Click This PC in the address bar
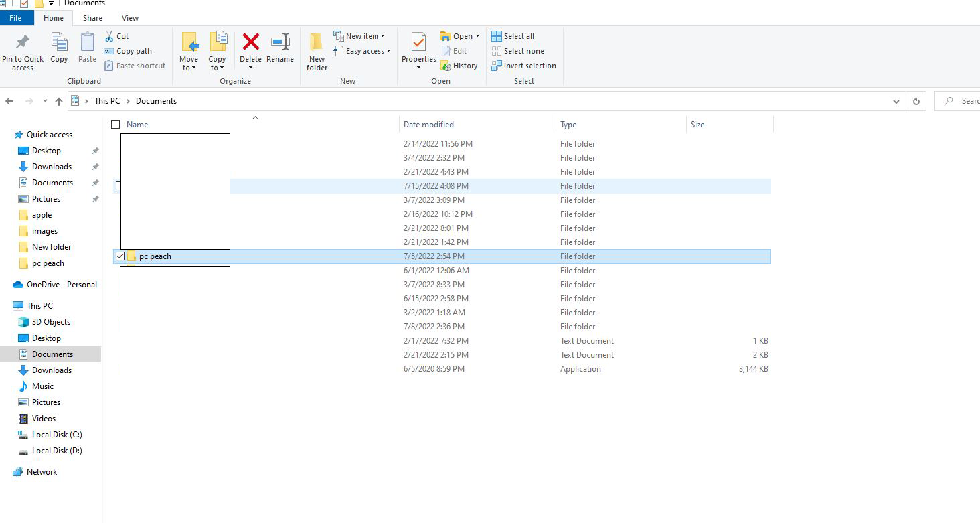This screenshot has height=523, width=980. click(x=107, y=101)
